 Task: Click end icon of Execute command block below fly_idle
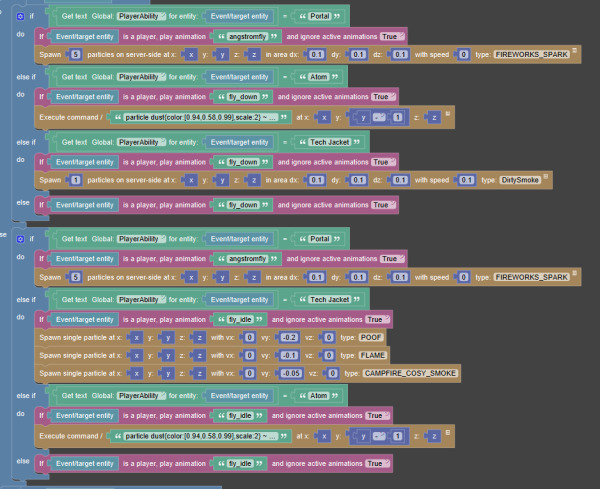click(448, 432)
